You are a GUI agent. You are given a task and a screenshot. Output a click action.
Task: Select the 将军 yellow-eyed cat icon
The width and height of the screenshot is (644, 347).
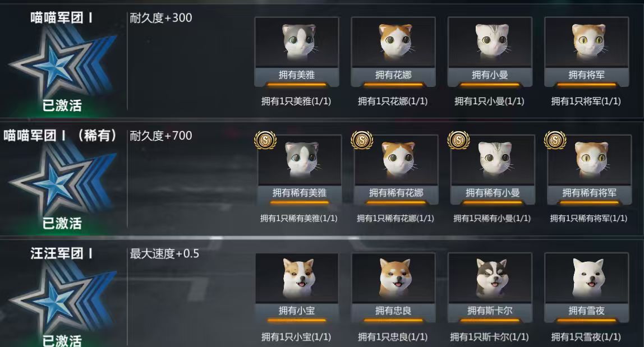pyautogui.click(x=588, y=42)
